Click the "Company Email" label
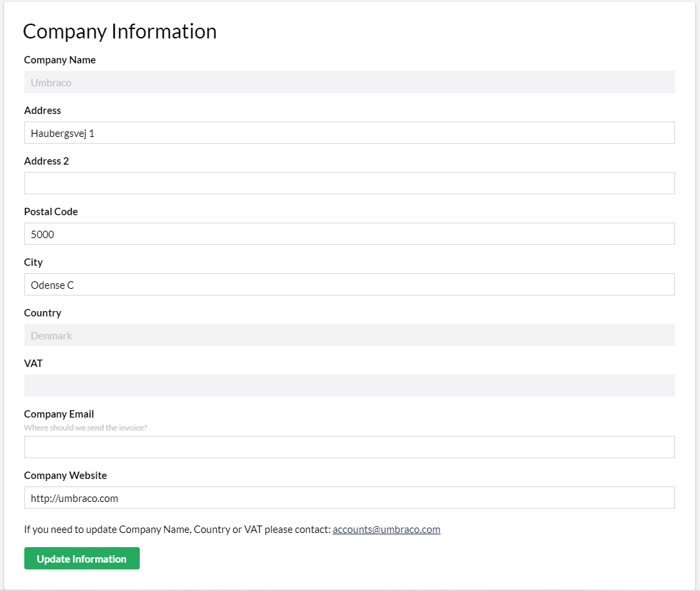 (59, 414)
